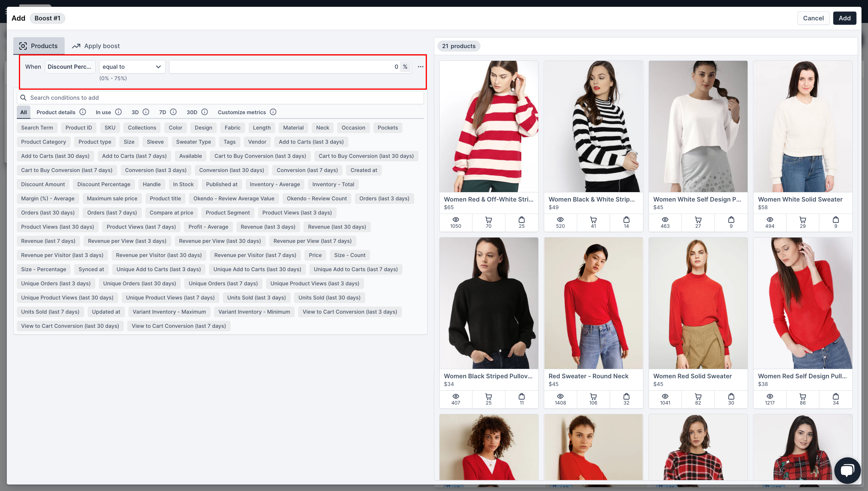
Task: Click orders bag icon for Women White Self Design
Action: [x=731, y=220]
